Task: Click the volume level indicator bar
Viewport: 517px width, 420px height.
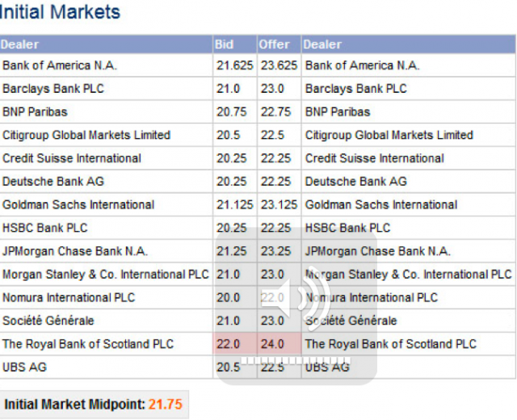Action: point(296,359)
